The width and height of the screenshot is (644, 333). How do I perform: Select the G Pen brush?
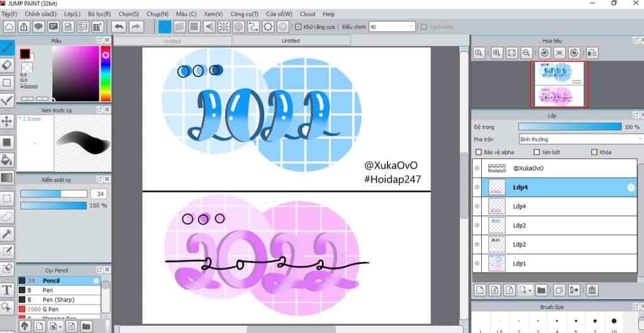click(x=59, y=309)
